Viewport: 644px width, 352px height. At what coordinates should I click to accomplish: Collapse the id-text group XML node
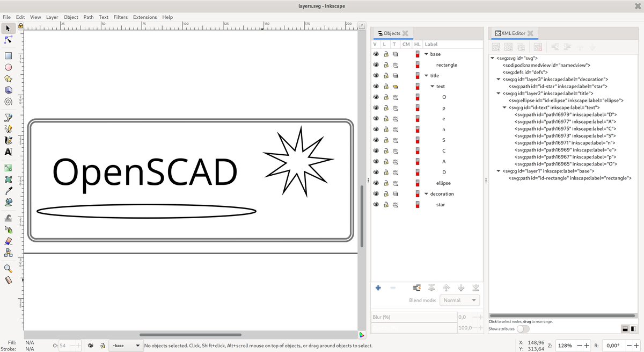click(504, 107)
